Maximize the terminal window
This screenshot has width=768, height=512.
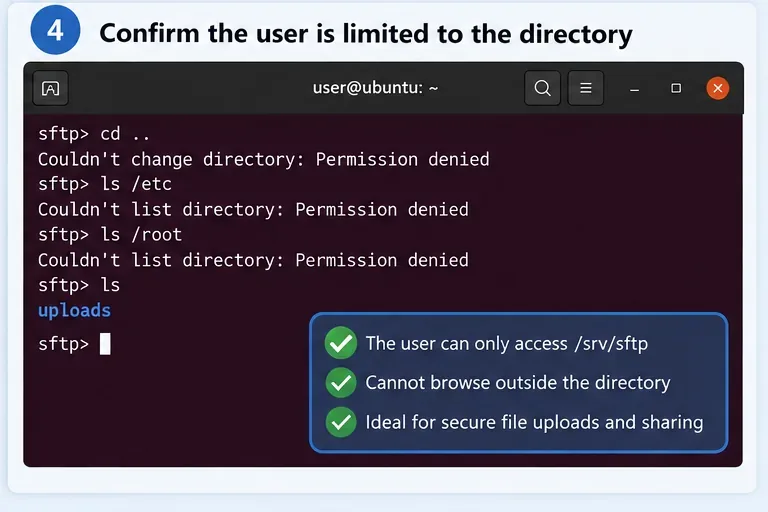click(676, 88)
